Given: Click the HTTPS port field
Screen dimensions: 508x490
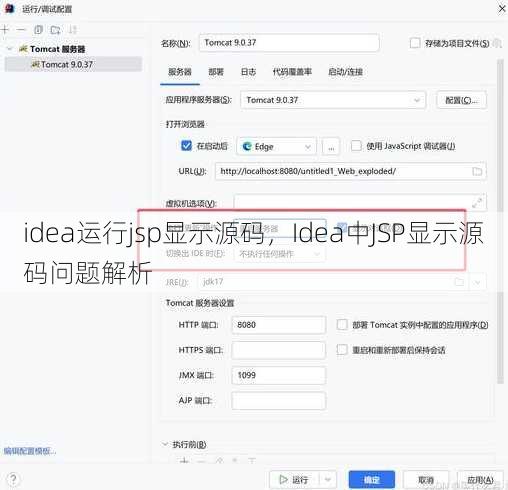Looking at the screenshot, I should (x=279, y=350).
